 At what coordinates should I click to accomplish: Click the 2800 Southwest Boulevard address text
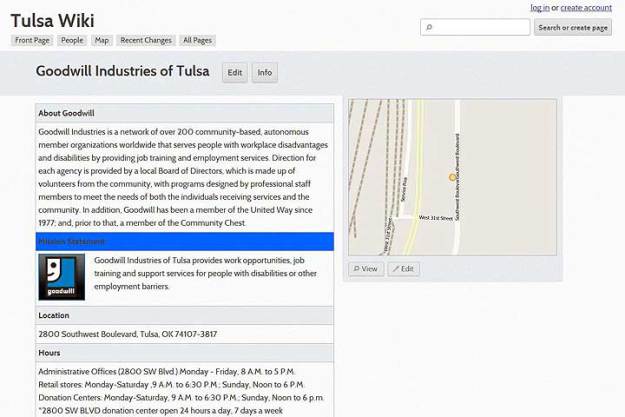[x=128, y=334]
